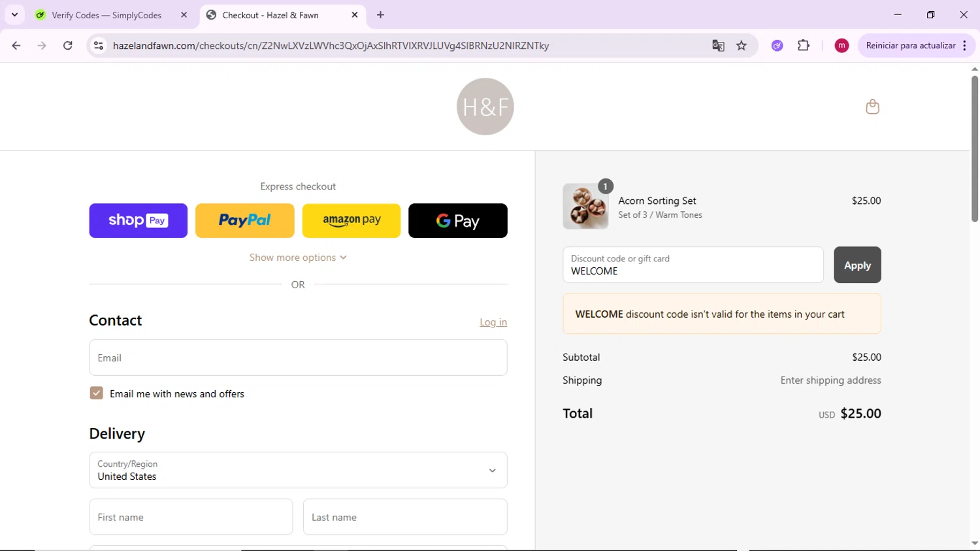980x551 pixels.
Task: Focus the First name field
Action: coord(191,517)
